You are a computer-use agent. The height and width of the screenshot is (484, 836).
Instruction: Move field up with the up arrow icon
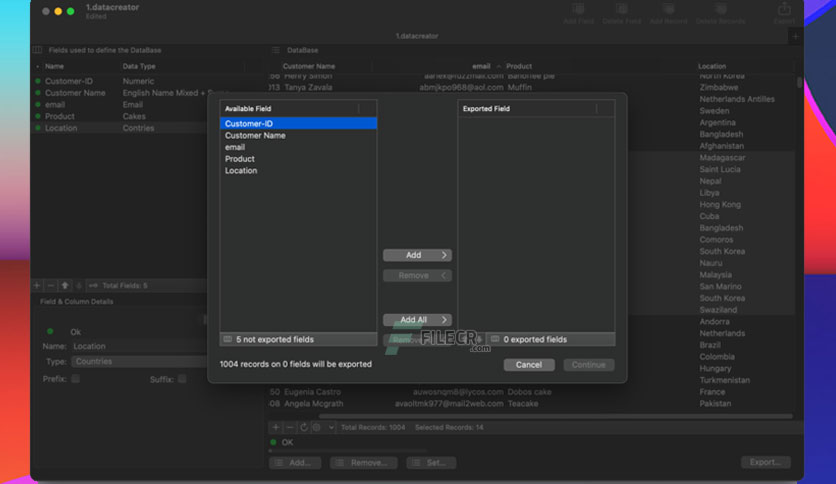65,286
